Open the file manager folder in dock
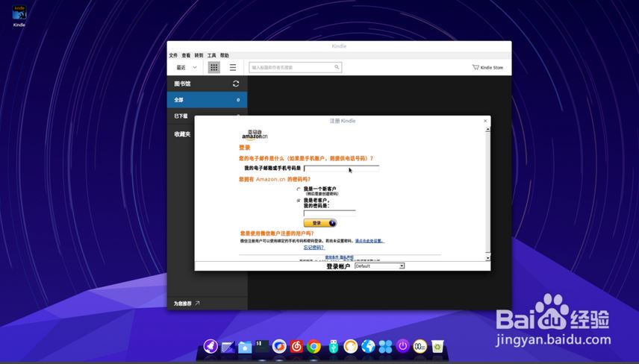 [245, 347]
